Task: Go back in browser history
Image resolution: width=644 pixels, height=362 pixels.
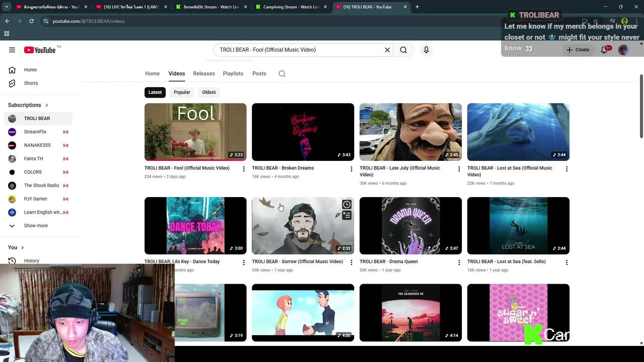Action: pyautogui.click(x=7, y=21)
